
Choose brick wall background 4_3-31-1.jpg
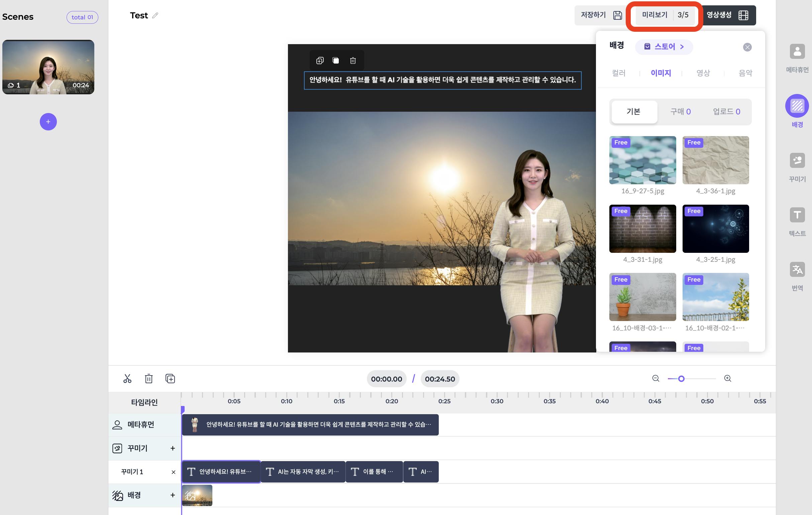click(x=642, y=229)
